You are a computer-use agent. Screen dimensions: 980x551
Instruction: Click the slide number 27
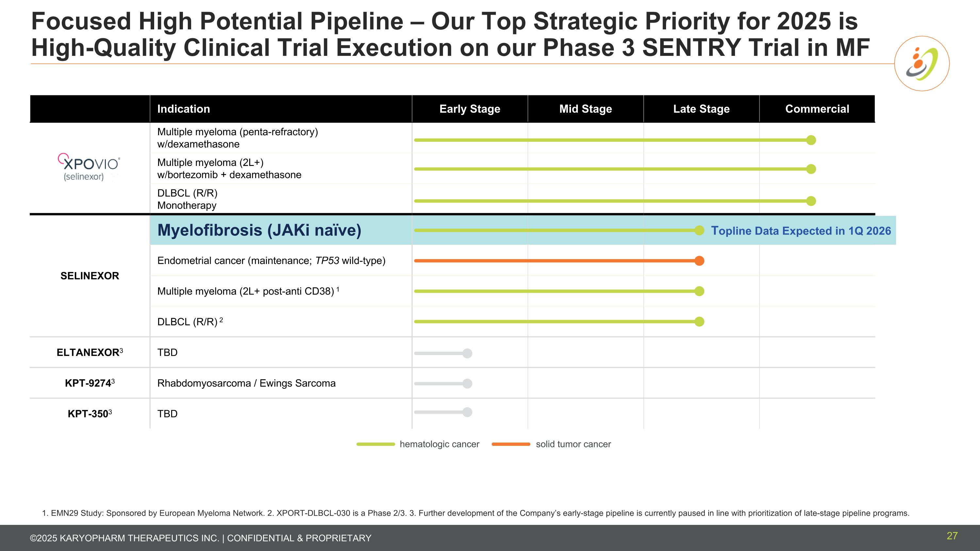[952, 536]
